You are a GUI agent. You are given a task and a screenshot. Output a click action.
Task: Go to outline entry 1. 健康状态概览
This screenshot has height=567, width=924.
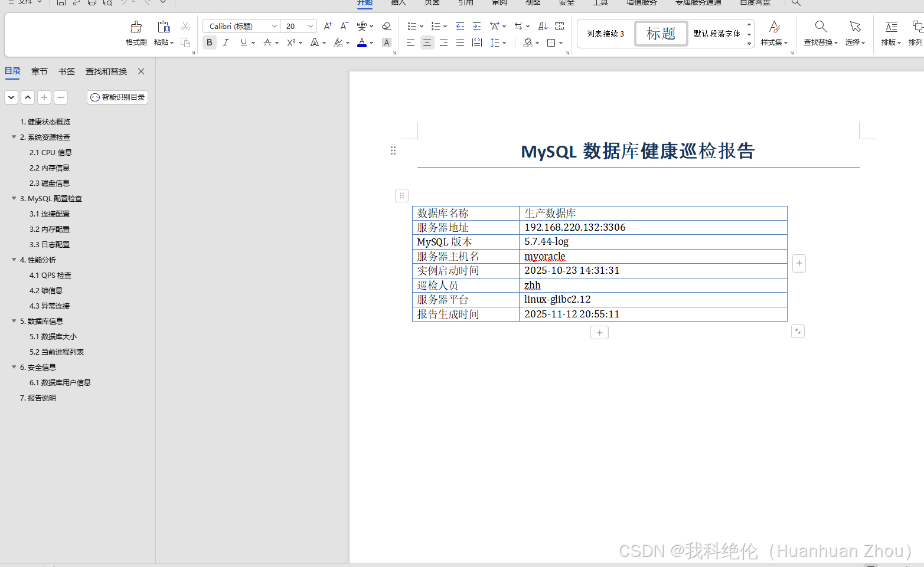click(45, 122)
